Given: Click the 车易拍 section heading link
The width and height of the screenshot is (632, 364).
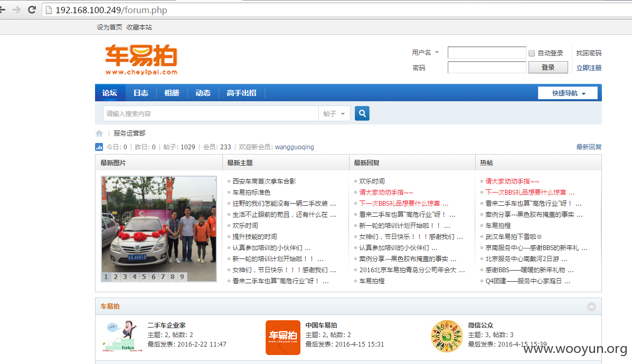Looking at the screenshot, I should [x=110, y=306].
